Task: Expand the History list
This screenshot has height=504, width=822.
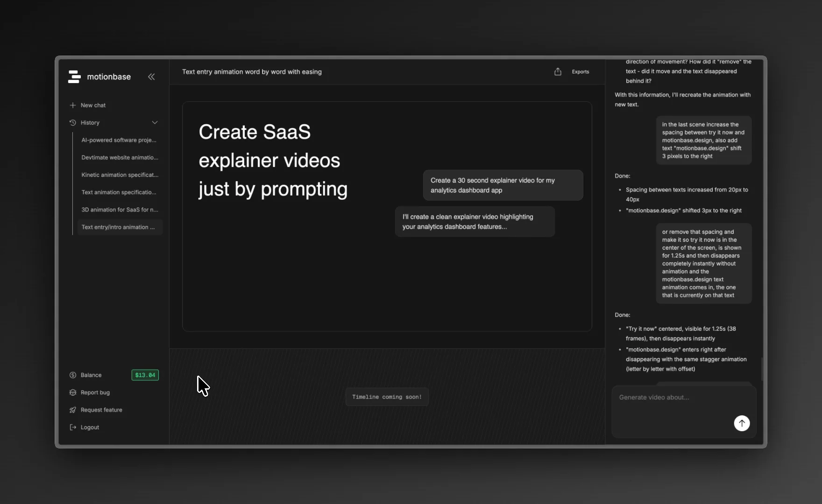Action: 155,122
